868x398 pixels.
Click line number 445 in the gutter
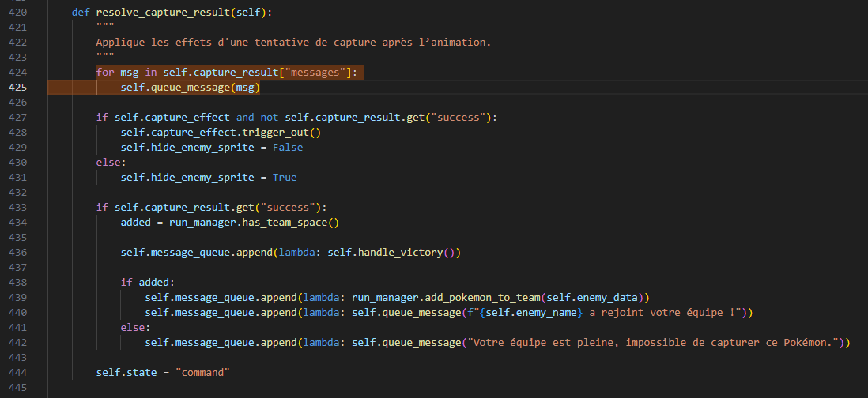tap(17, 388)
